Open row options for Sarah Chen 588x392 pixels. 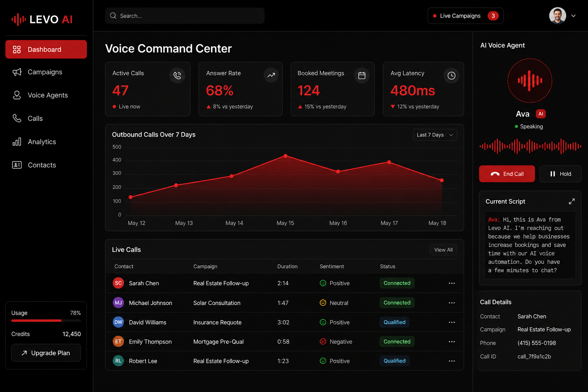(x=452, y=283)
